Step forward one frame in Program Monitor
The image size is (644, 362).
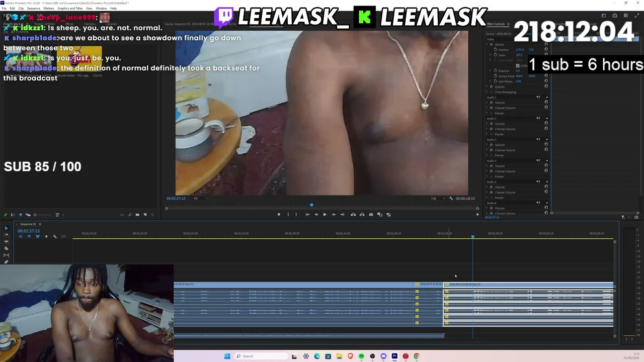pos(334,215)
